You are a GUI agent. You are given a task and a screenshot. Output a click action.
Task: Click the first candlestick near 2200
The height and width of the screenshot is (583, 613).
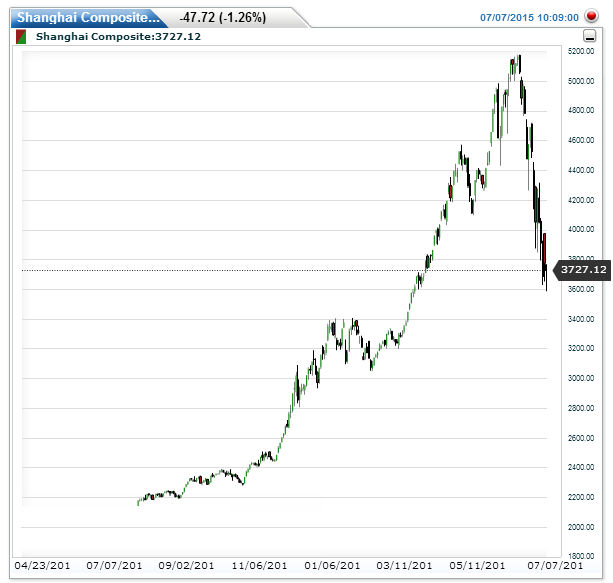[138, 502]
